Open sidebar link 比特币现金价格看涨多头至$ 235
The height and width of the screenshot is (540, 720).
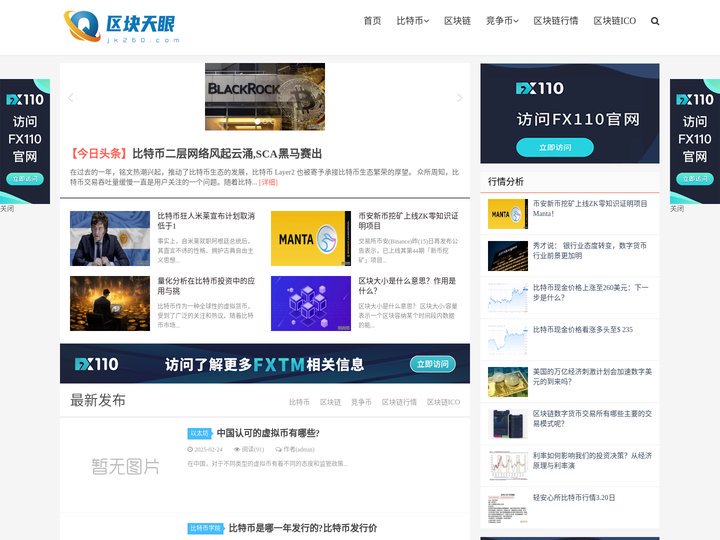[x=583, y=329]
